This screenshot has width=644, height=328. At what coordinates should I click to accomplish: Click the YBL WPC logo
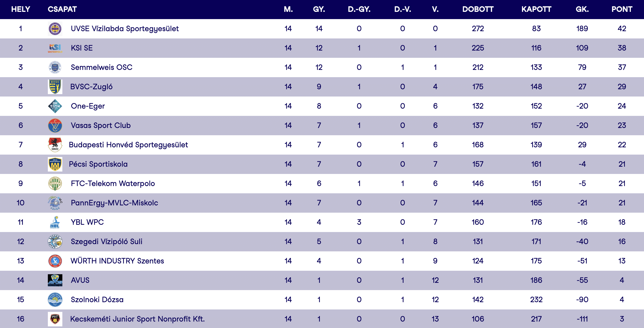pyautogui.click(x=55, y=222)
